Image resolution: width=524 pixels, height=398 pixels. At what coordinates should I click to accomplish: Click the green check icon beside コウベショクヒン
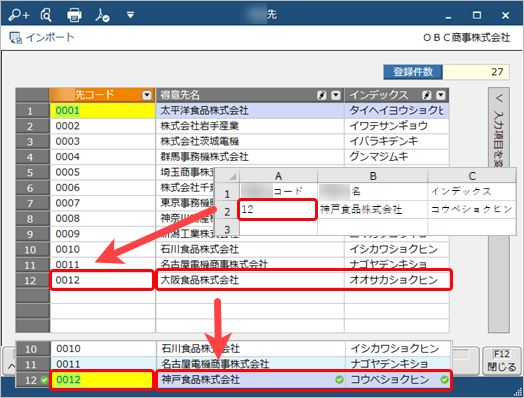pos(444,380)
